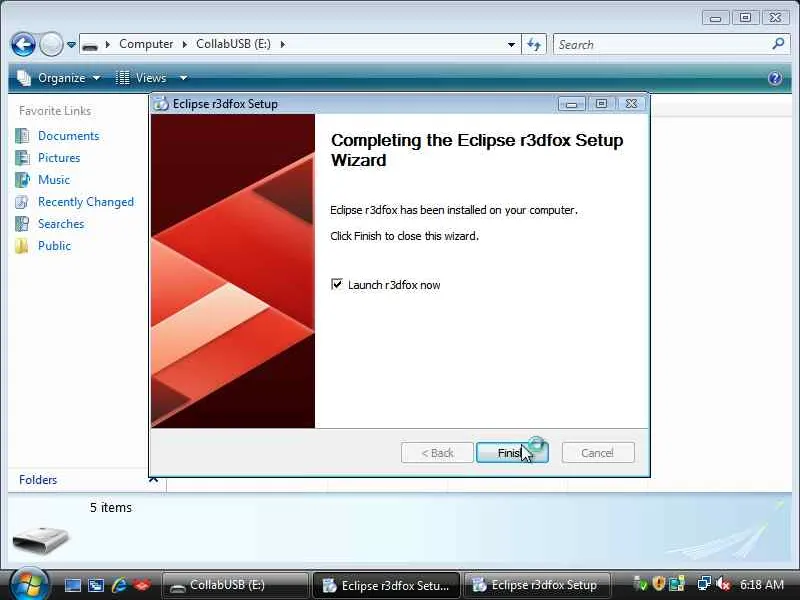
Task: Click the muted volume tray icon
Action: [723, 584]
